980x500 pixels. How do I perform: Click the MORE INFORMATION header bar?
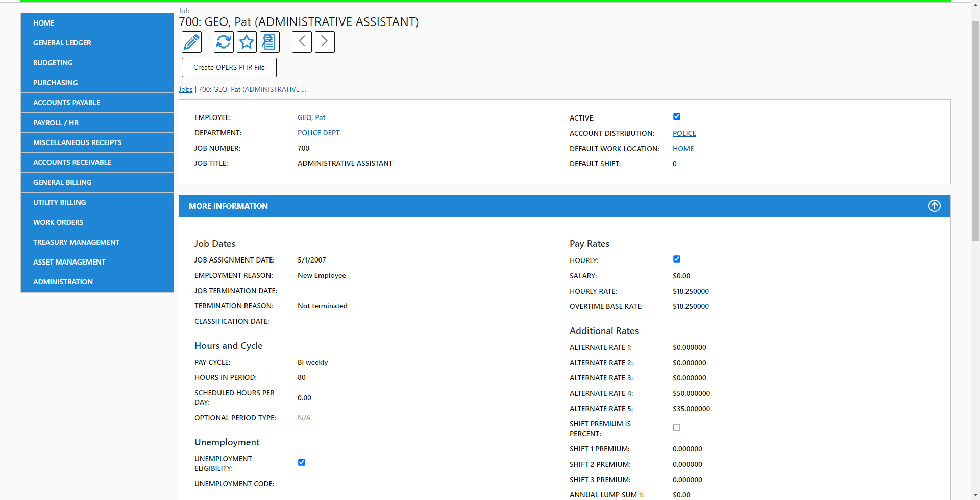[x=565, y=206]
